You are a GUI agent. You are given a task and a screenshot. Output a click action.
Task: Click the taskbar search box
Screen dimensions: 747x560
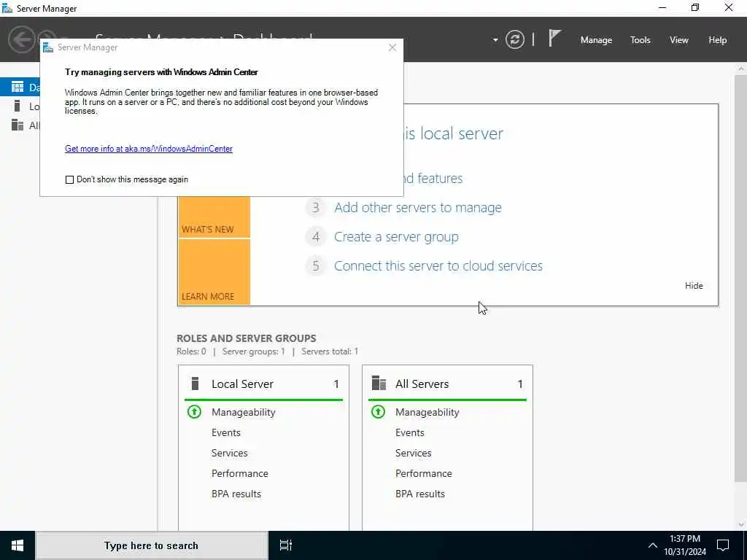point(152,545)
